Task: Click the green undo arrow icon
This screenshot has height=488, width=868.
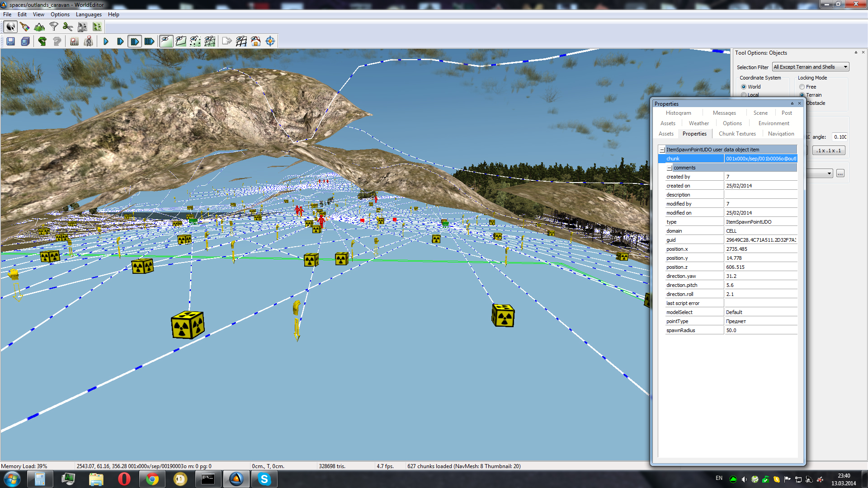Action: pos(42,42)
